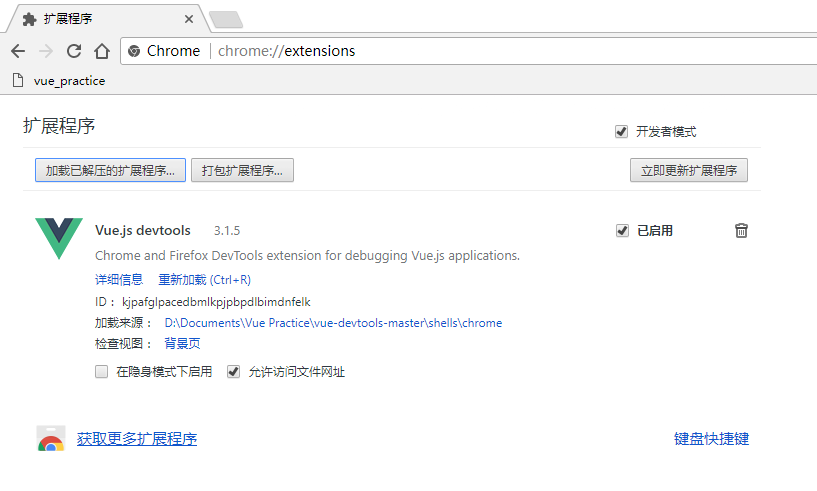Viewport: 817px width, 491px height.
Task: Click the Chrome Web Store icon
Action: point(51,438)
